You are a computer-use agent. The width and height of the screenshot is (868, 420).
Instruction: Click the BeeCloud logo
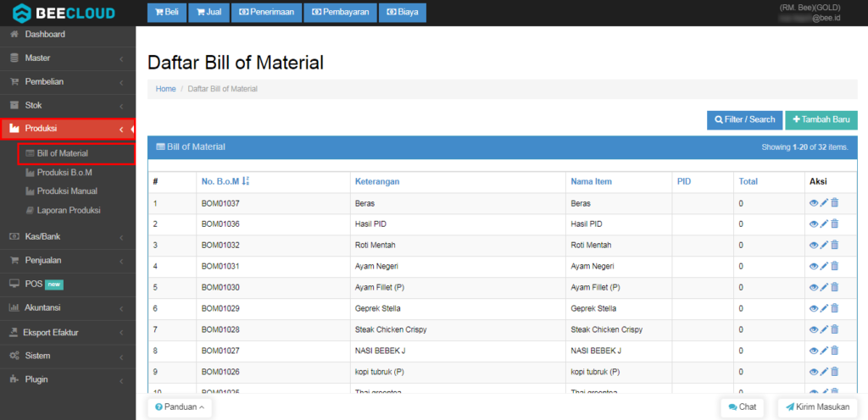click(x=64, y=12)
